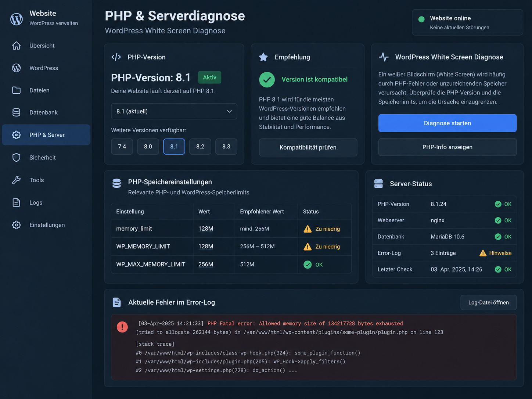
Task: Go to the Dateien section
Action: tap(46, 90)
